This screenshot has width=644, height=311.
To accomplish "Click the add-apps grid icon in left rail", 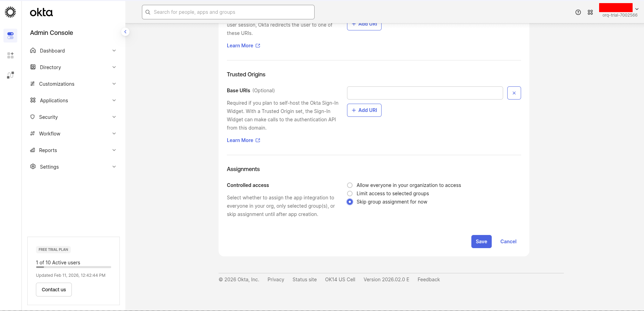I will click(10, 55).
